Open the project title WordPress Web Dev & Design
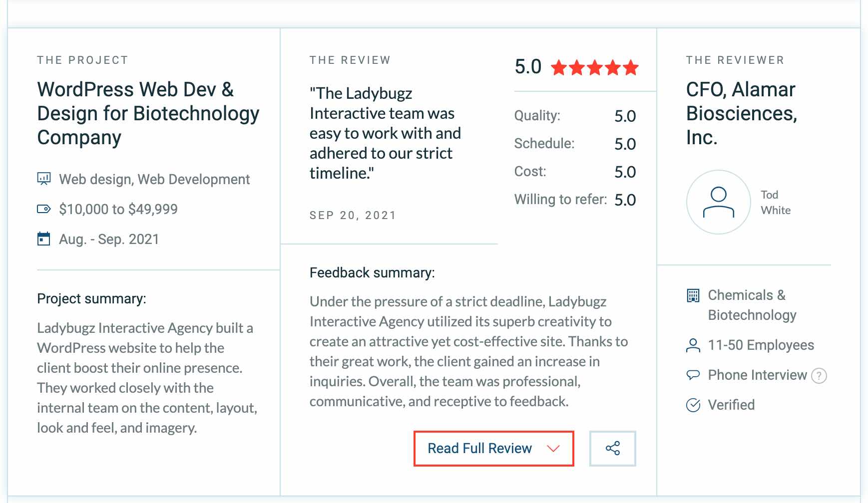 (x=148, y=113)
